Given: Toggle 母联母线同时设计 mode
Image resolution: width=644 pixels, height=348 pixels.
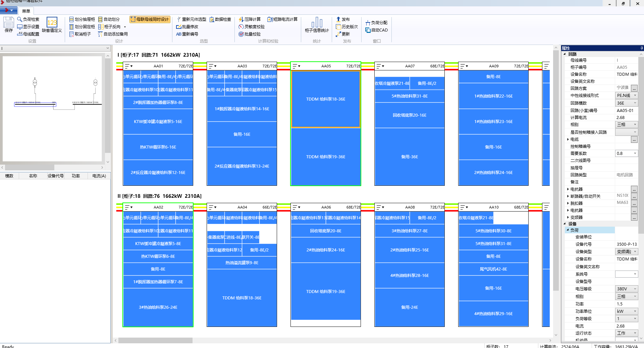Looking at the screenshot, I should pyautogui.click(x=150, y=19).
